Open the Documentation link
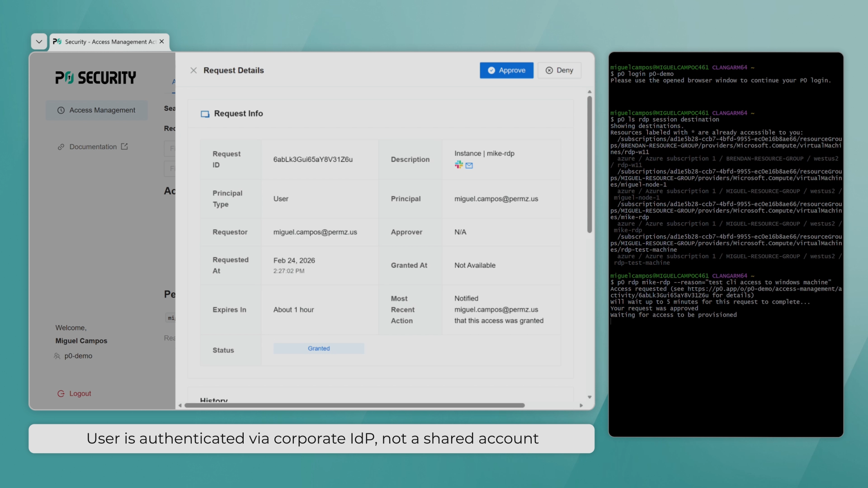Image resolution: width=868 pixels, height=488 pixels. 93,147
